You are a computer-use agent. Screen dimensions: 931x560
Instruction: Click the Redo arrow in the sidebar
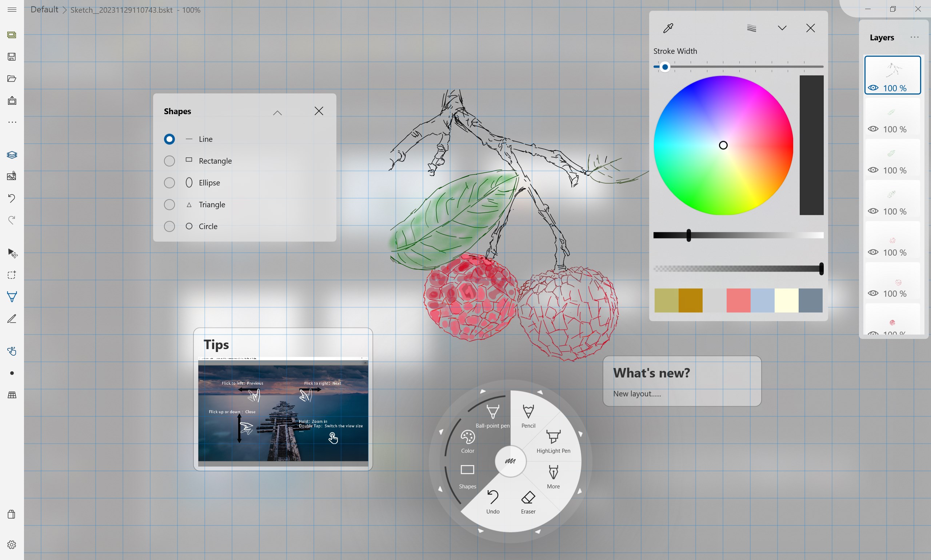click(x=12, y=220)
